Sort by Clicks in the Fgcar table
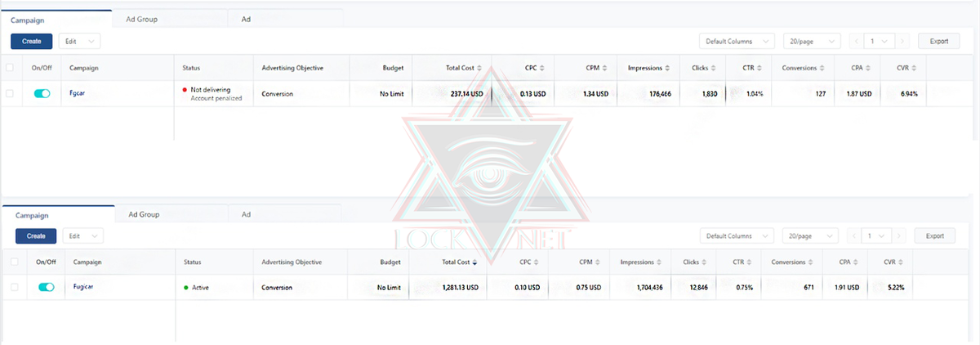Screen dimensions: 980x345 coord(713,68)
